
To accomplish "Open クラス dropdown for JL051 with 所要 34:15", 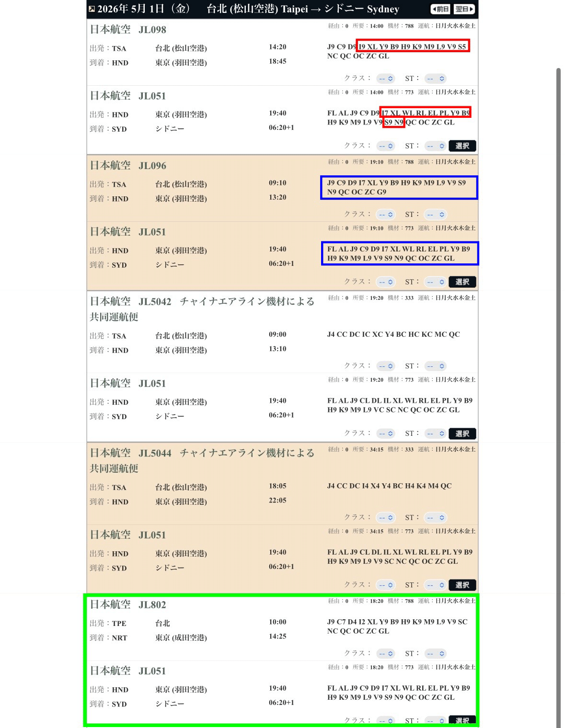I will coord(386,585).
